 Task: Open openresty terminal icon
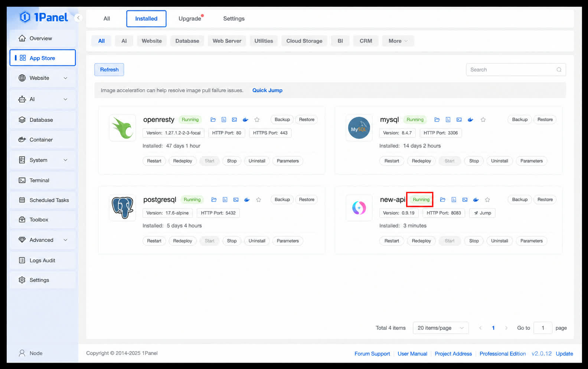[x=234, y=120]
